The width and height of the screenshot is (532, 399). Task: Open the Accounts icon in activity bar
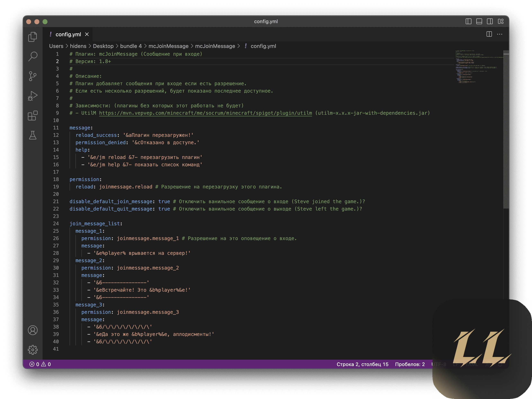tap(33, 330)
